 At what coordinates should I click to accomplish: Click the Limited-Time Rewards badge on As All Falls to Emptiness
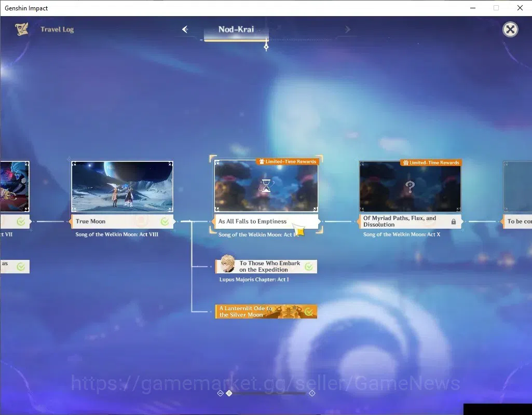(287, 161)
